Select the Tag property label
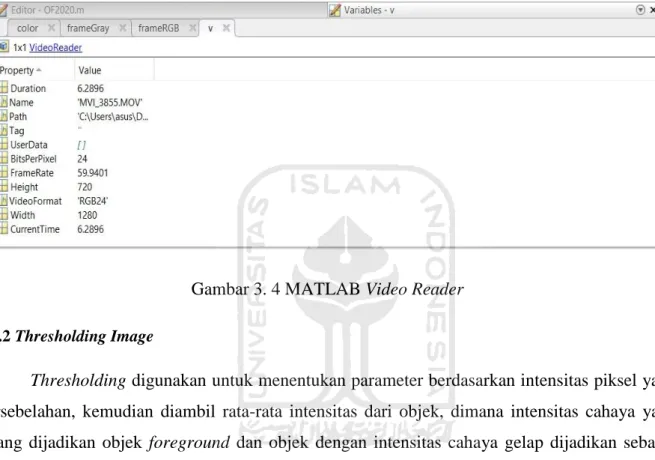This screenshot has height=460, width=655. coord(17,131)
